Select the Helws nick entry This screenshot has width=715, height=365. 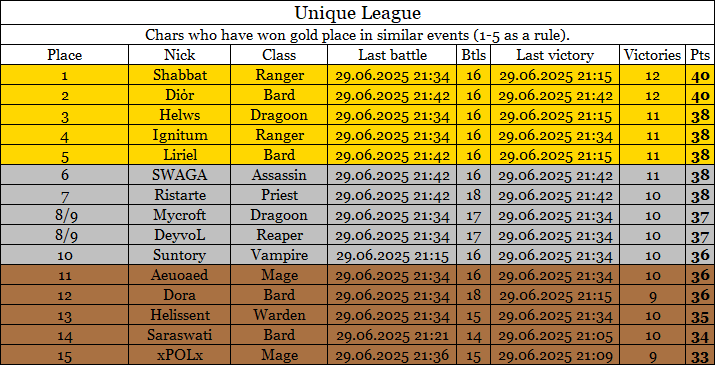[x=180, y=115]
